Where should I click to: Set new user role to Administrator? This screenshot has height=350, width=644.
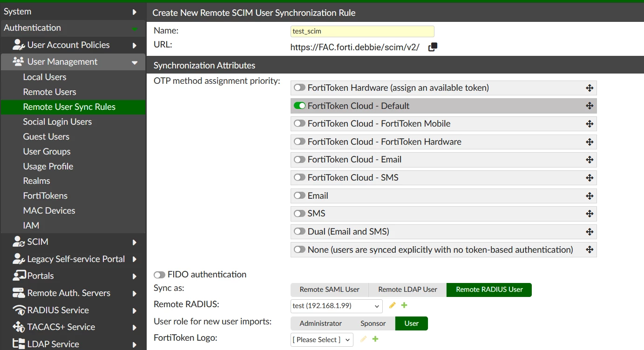click(320, 323)
